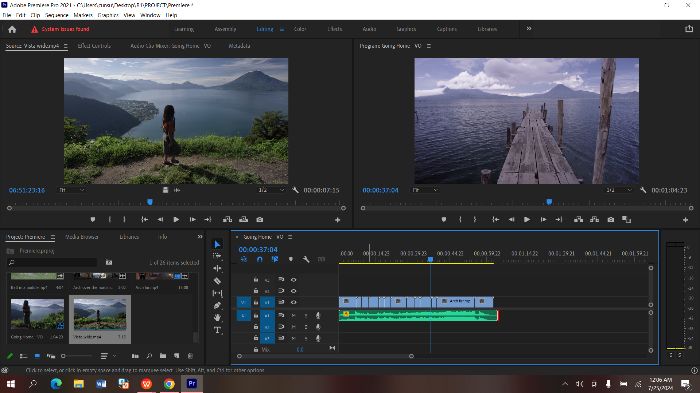
Task: Select the Hand tool
Action: pos(217,318)
